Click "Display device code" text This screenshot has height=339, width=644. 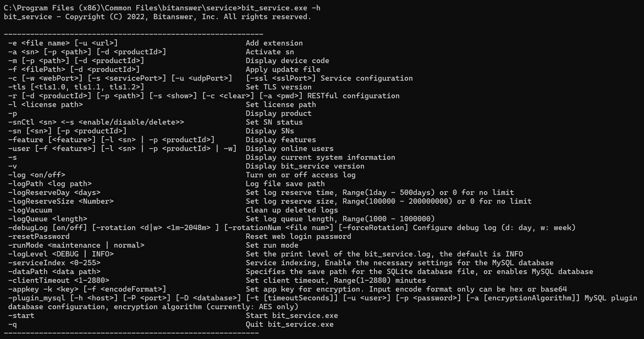[x=287, y=61]
